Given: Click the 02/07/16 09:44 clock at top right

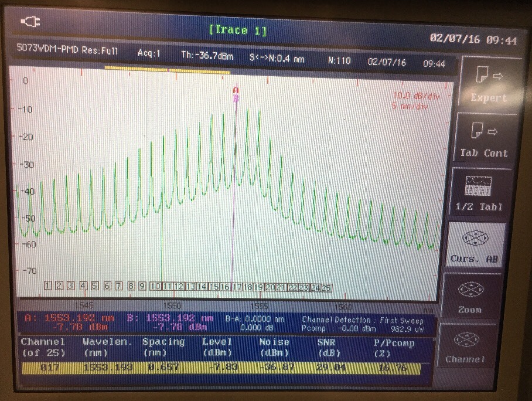Looking at the screenshot, I should point(473,39).
